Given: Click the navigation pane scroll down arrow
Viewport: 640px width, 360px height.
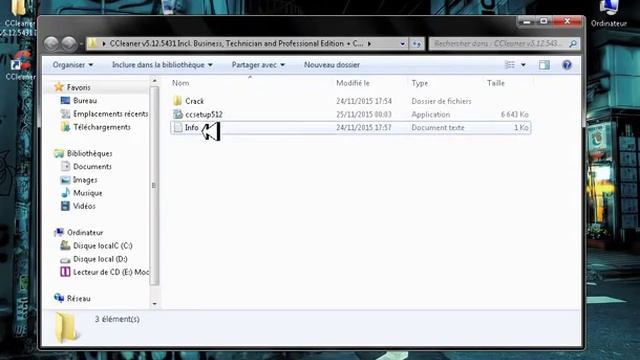Looking at the screenshot, I should click(x=154, y=304).
